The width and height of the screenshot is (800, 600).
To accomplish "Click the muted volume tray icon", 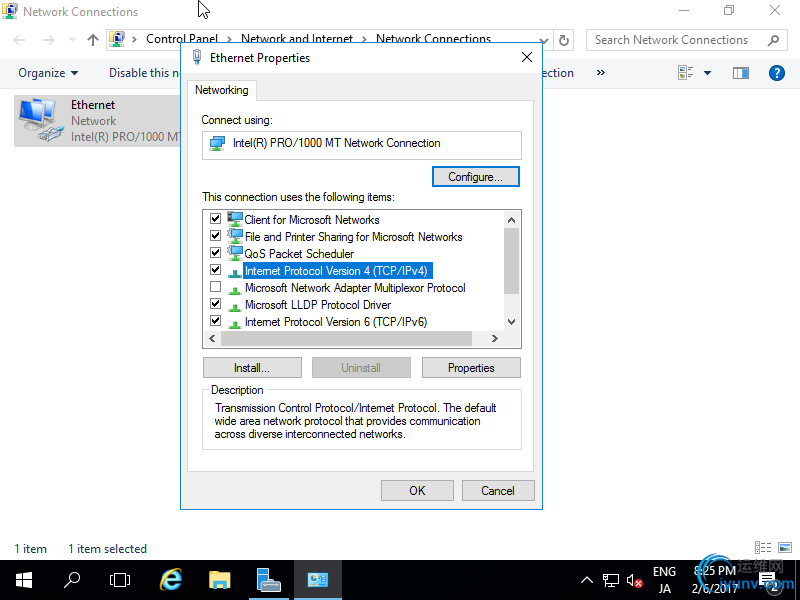I will [x=634, y=580].
